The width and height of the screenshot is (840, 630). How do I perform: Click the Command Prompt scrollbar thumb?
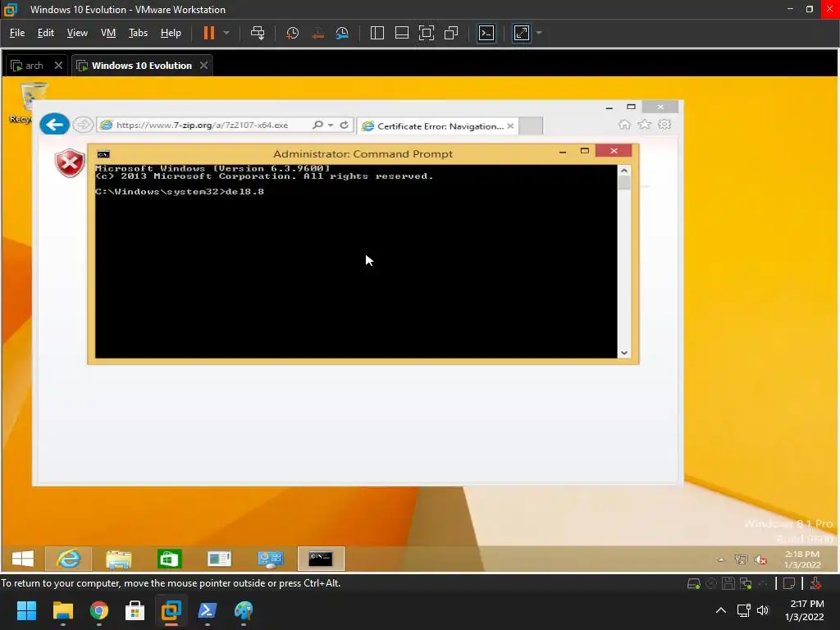tap(624, 183)
